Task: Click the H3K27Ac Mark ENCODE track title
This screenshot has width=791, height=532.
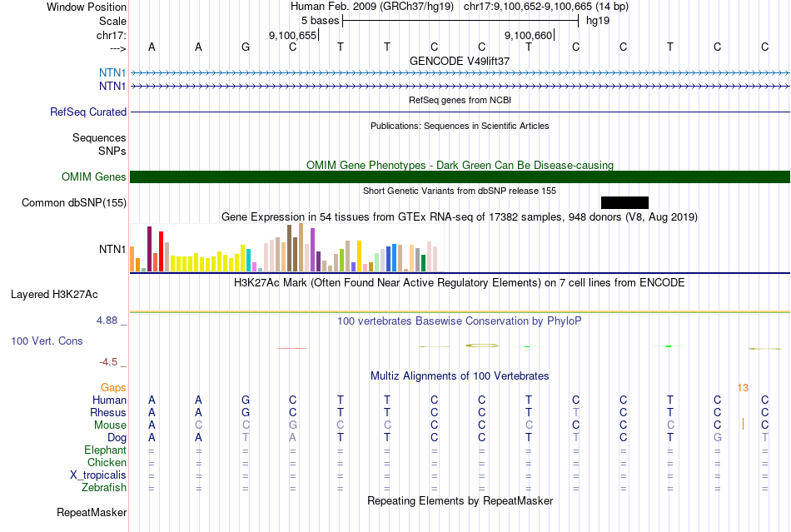Action: (x=459, y=282)
